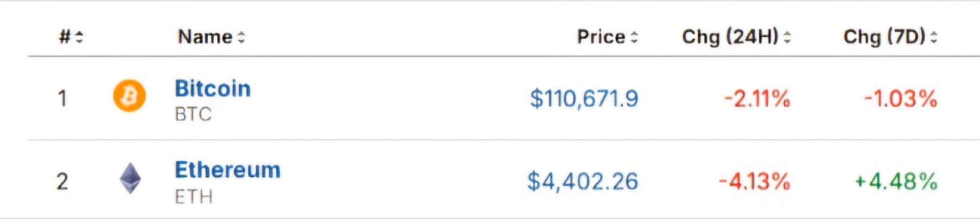Open the Bitcoin name link

(x=213, y=89)
